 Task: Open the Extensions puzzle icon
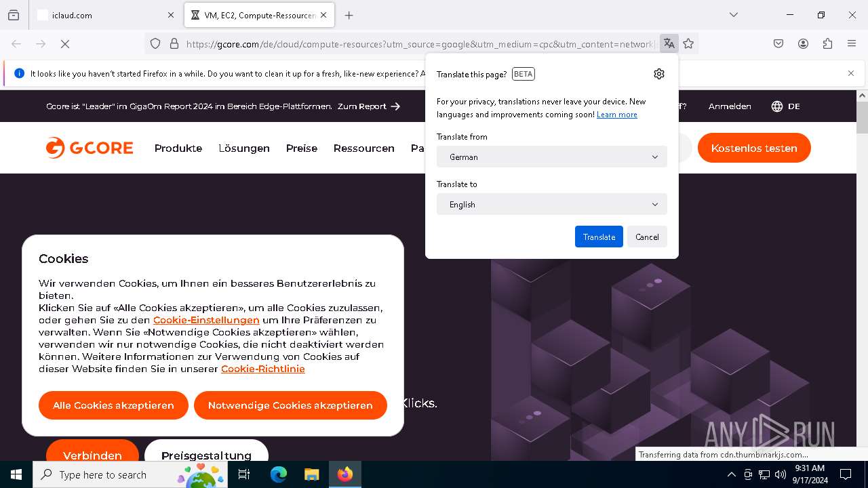827,43
